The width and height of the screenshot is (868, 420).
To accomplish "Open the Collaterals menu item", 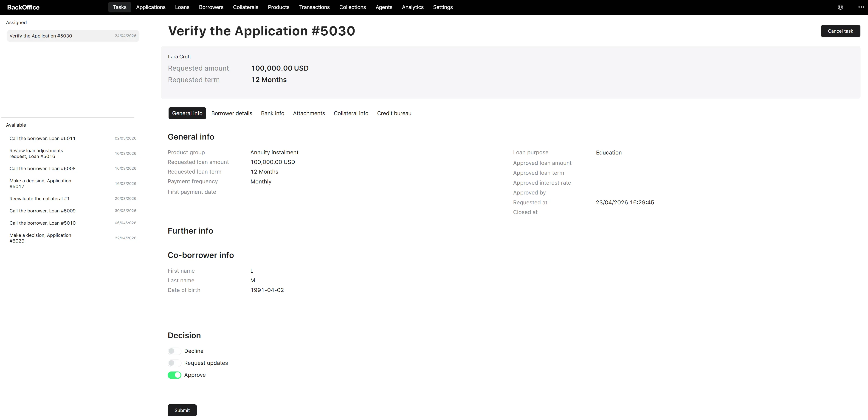I will [245, 7].
